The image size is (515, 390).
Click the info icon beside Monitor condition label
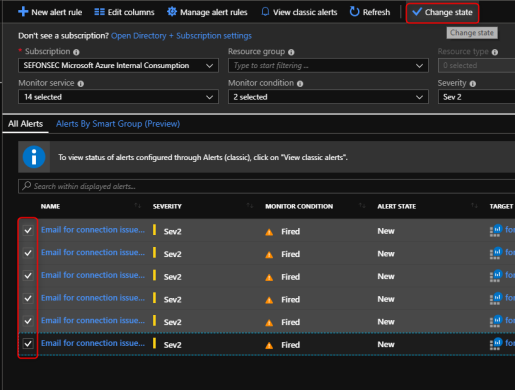click(300, 84)
